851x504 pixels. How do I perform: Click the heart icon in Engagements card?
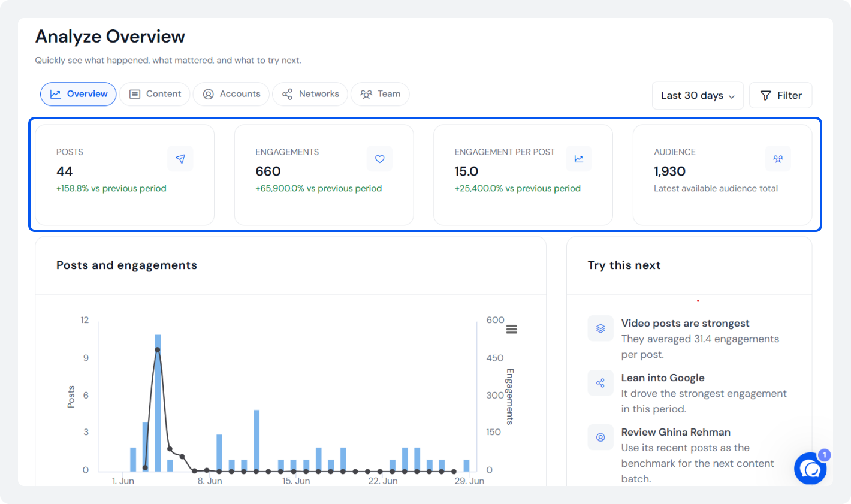pos(379,159)
